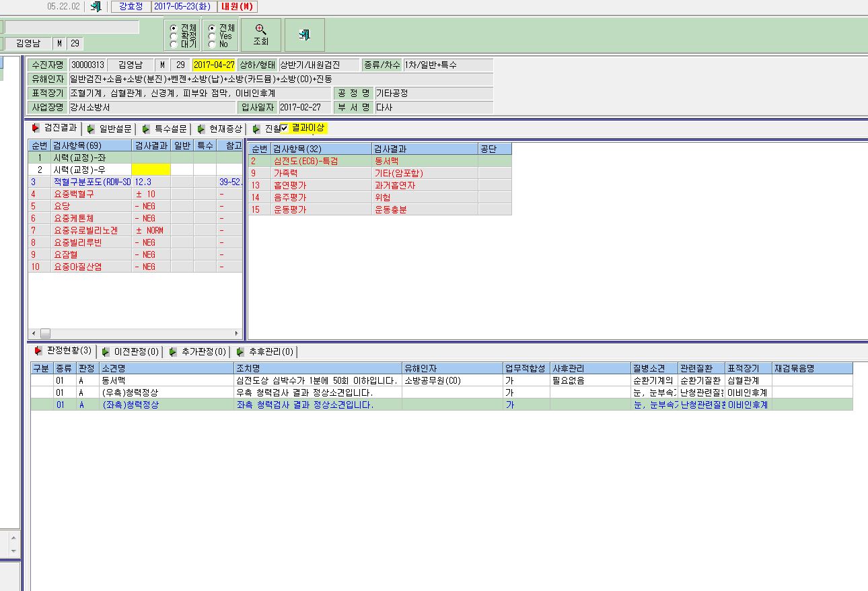Open the 검진결과 tab
This screenshot has width=868, height=591.
click(54, 128)
